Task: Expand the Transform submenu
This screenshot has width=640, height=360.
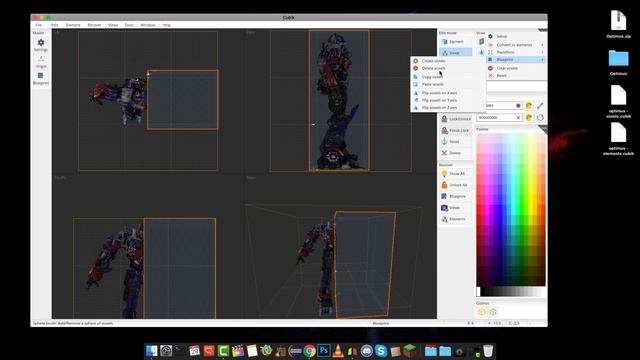Action: tap(516, 52)
